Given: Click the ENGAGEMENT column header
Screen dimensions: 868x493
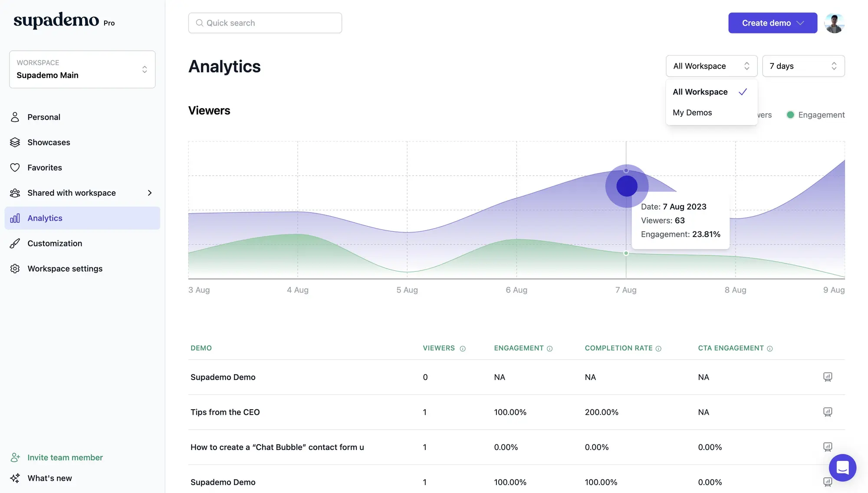Looking at the screenshot, I should (x=519, y=348).
